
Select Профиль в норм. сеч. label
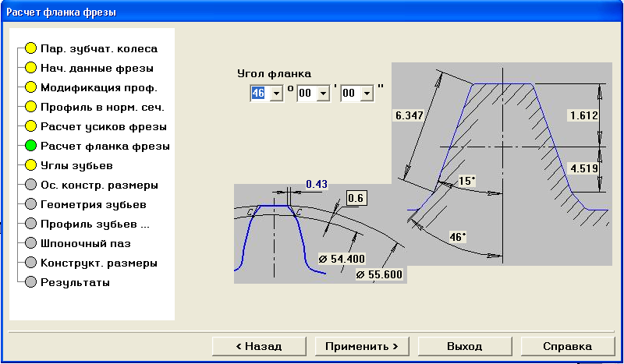(102, 108)
